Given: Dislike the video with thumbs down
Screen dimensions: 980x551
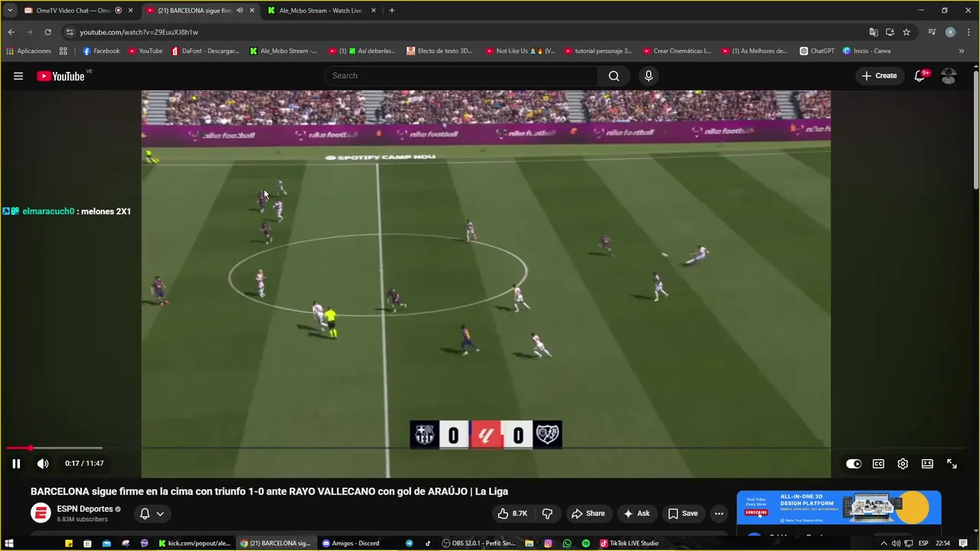Looking at the screenshot, I should point(547,514).
